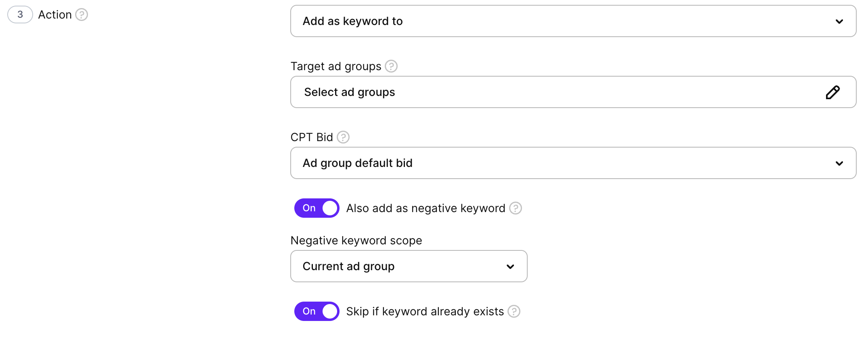Click Also add as negative keyword label
Screen dimensions: 868x350
click(x=426, y=208)
